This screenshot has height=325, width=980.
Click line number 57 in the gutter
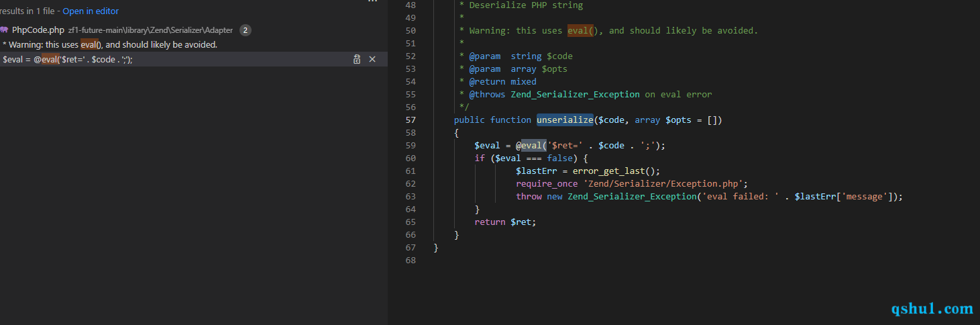(411, 120)
